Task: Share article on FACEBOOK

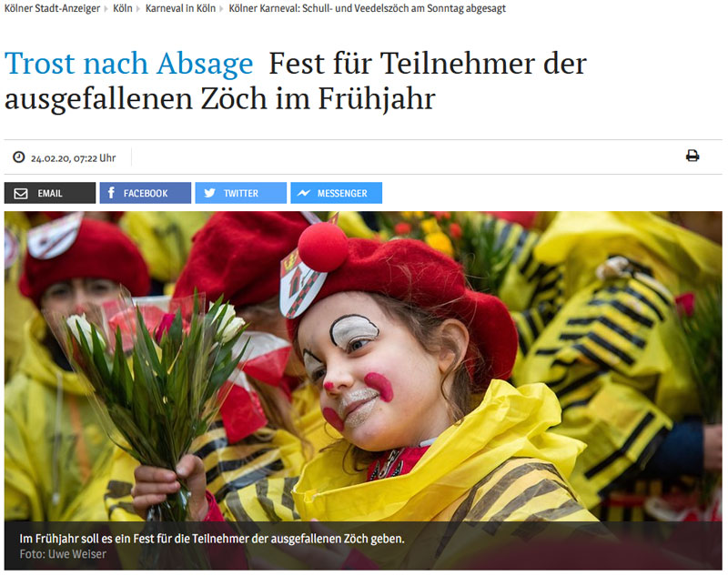Action: pos(146,193)
